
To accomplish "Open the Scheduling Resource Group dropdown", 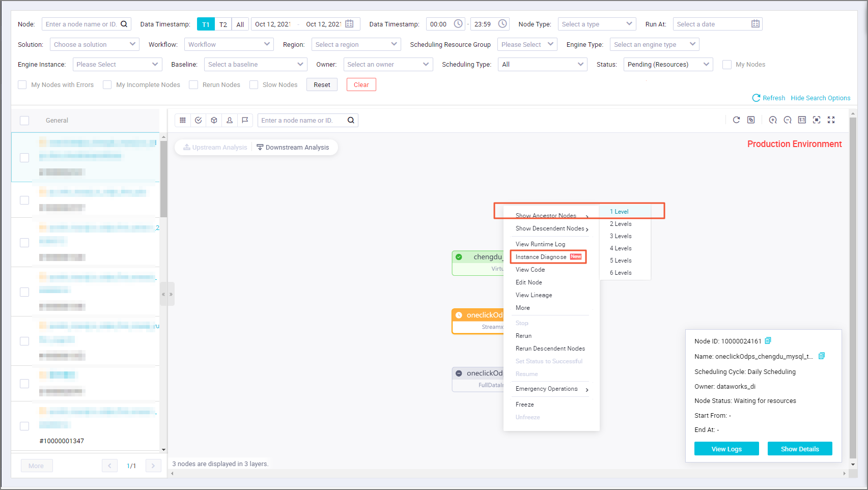I will click(527, 44).
